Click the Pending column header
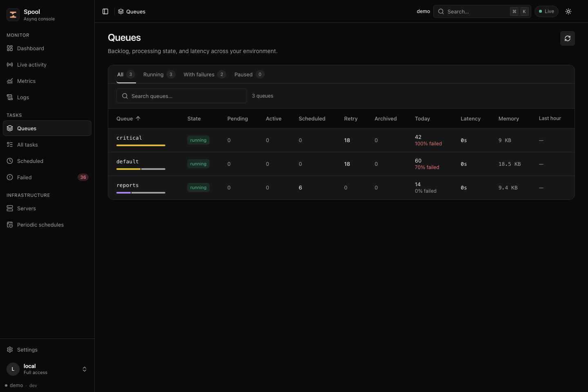The height and width of the screenshot is (392, 588). point(238,118)
